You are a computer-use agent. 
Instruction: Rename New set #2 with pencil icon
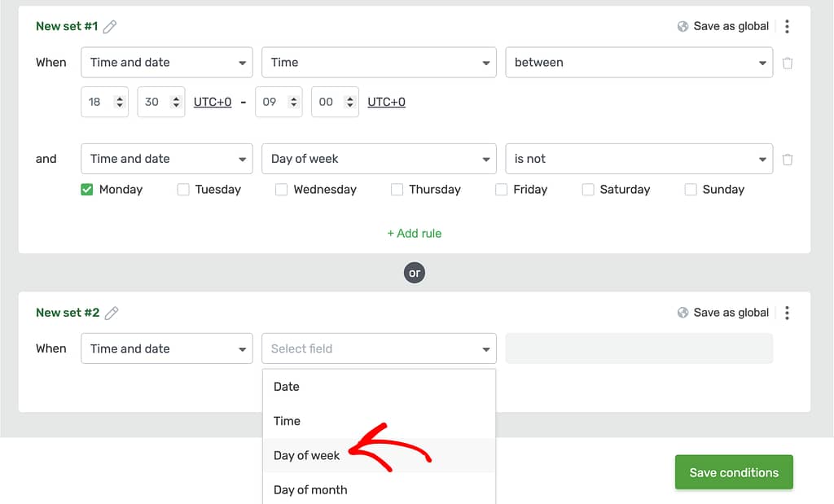pos(111,313)
